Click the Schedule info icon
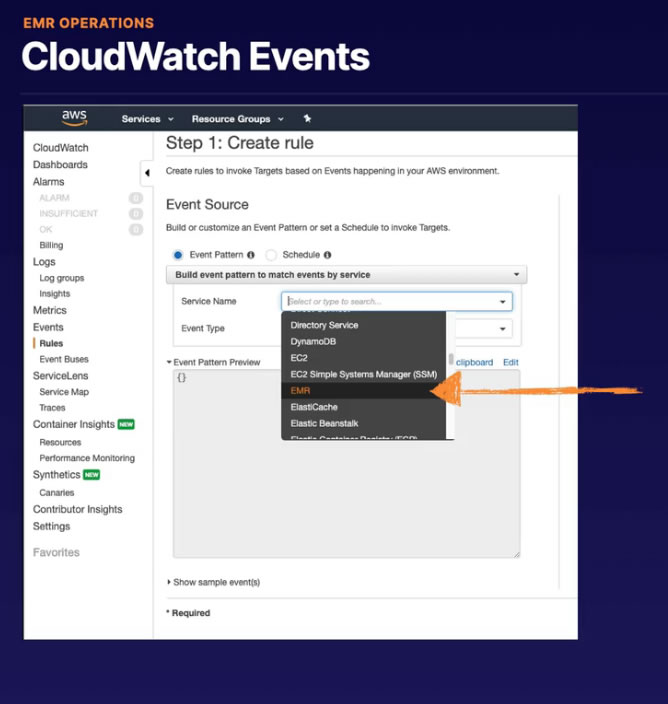This screenshot has width=668, height=704. pyautogui.click(x=328, y=255)
